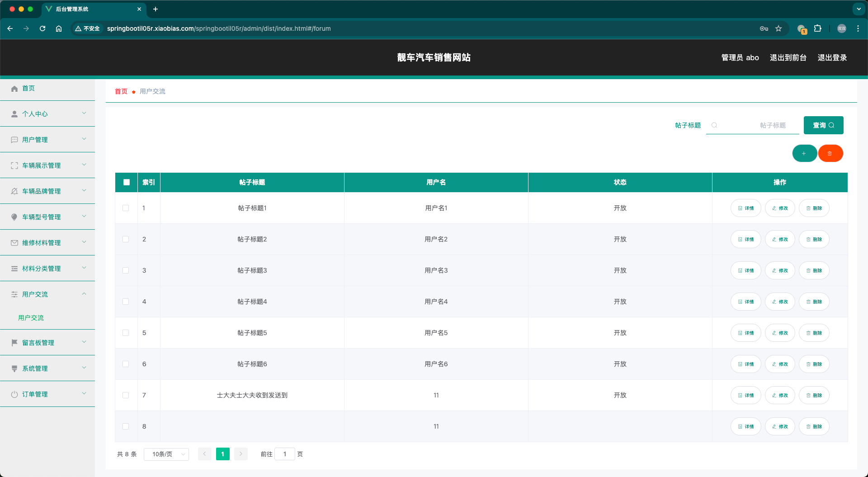Image resolution: width=868 pixels, height=477 pixels.
Task: Expand 留言板管理 with its chevron
Action: click(x=84, y=342)
